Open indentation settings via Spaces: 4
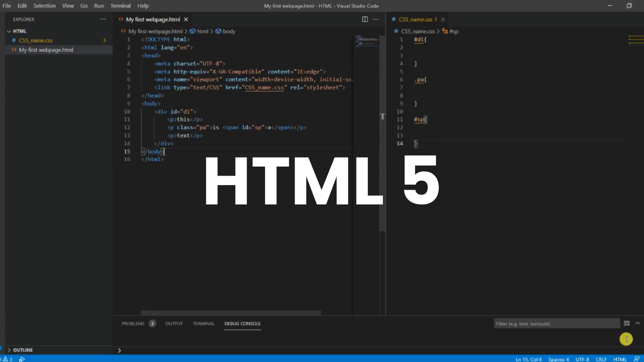 click(x=559, y=359)
